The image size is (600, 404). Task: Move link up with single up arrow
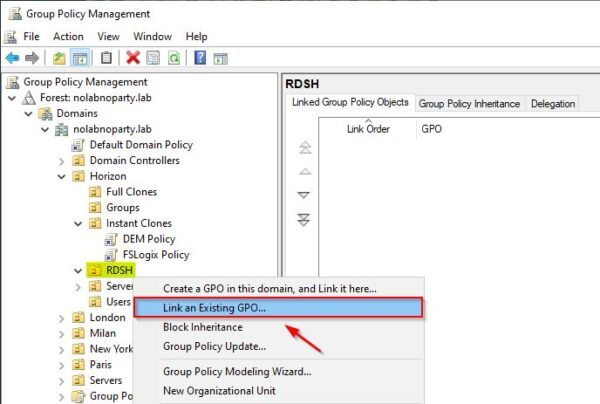(x=305, y=172)
